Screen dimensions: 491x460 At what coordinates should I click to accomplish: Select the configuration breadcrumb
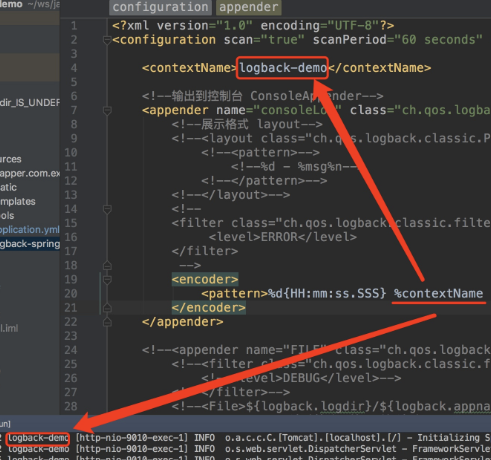point(160,7)
